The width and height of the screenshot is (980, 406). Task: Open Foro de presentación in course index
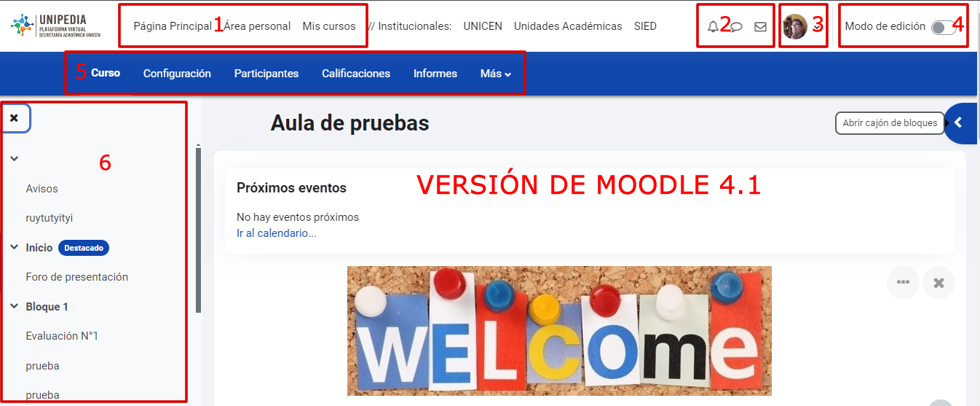click(x=76, y=277)
